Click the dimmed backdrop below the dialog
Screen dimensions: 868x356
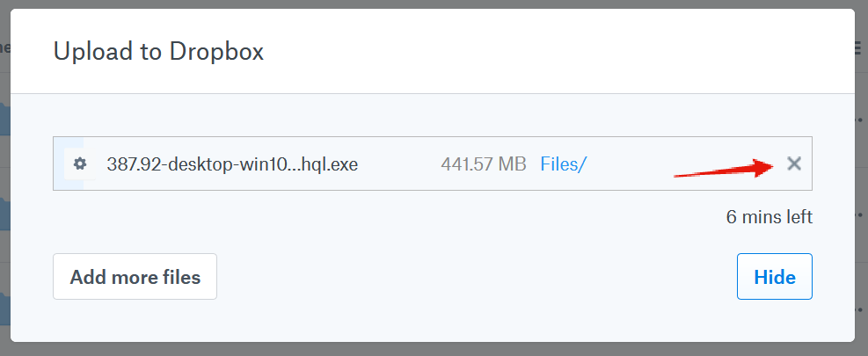click(x=431, y=349)
